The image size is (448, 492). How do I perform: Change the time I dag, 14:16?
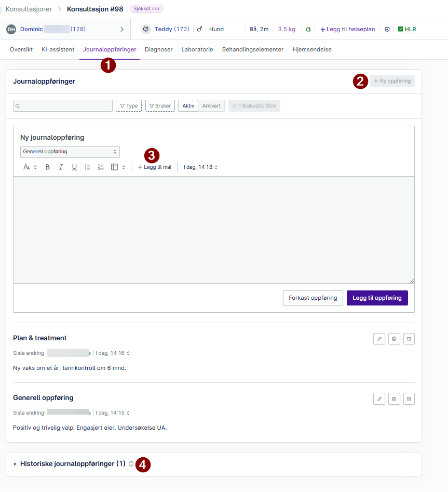coord(113,353)
